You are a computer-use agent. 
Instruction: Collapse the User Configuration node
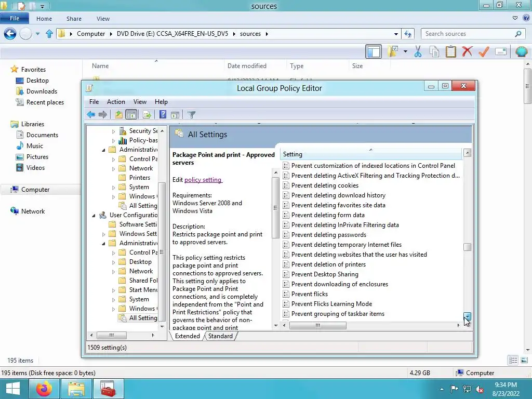94,216
